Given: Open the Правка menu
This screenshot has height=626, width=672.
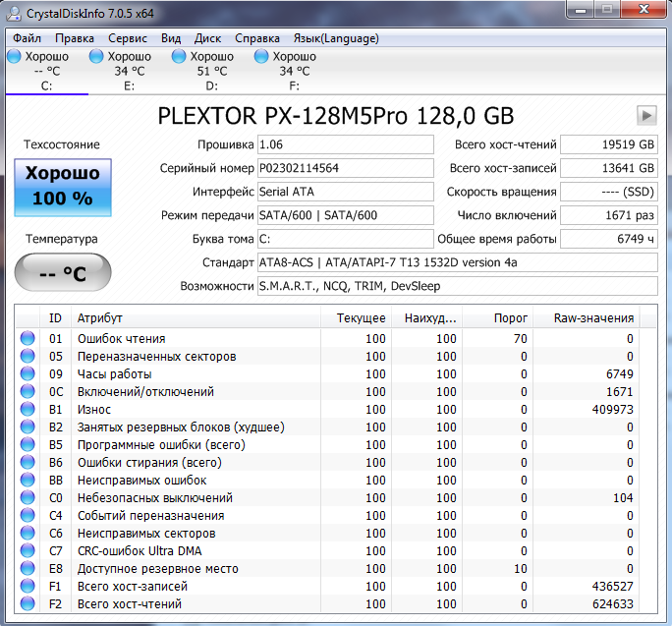Looking at the screenshot, I should pos(75,38).
